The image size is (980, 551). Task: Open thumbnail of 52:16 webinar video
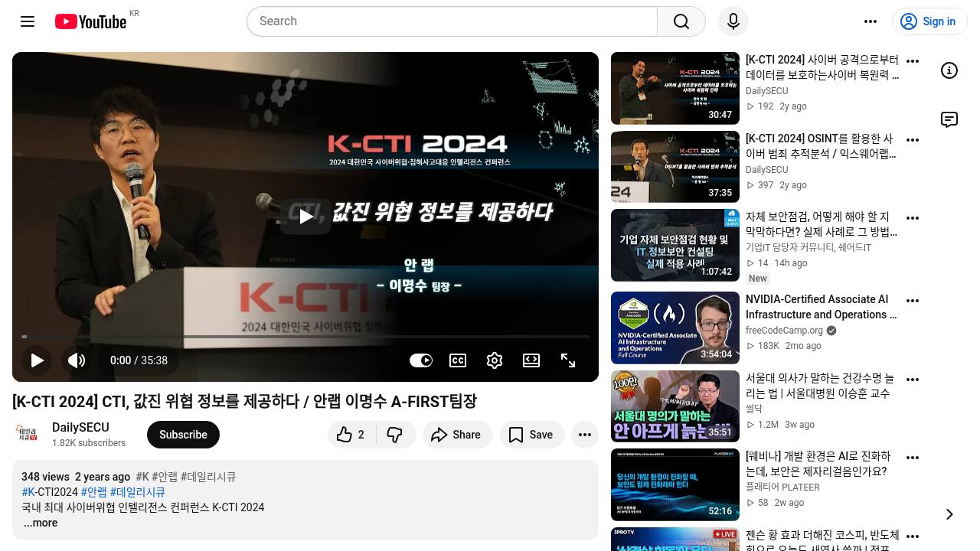click(675, 484)
